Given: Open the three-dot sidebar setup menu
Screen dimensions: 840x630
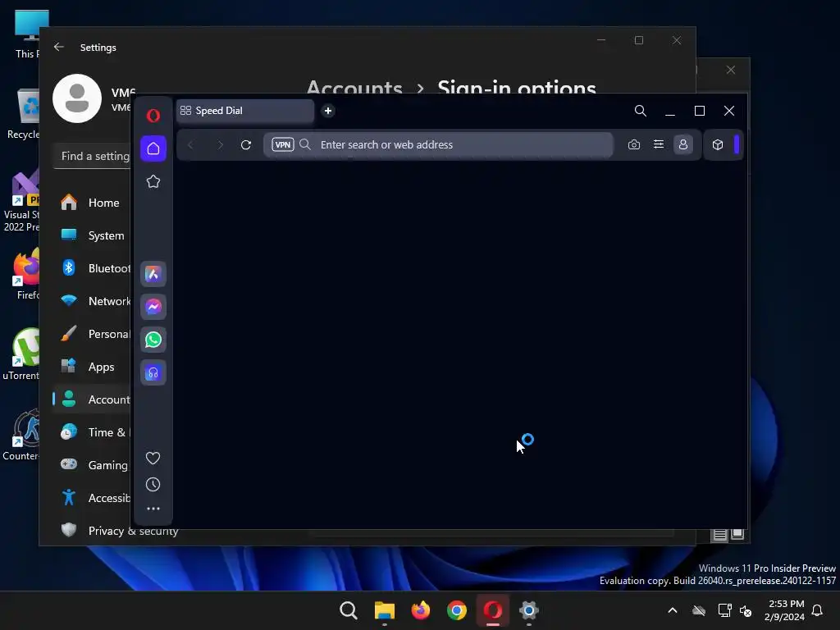Looking at the screenshot, I should click(x=153, y=509).
